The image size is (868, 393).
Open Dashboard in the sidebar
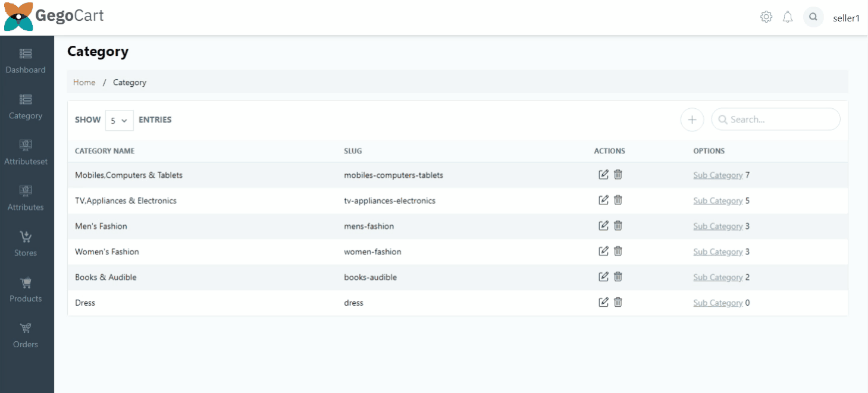pos(26,61)
